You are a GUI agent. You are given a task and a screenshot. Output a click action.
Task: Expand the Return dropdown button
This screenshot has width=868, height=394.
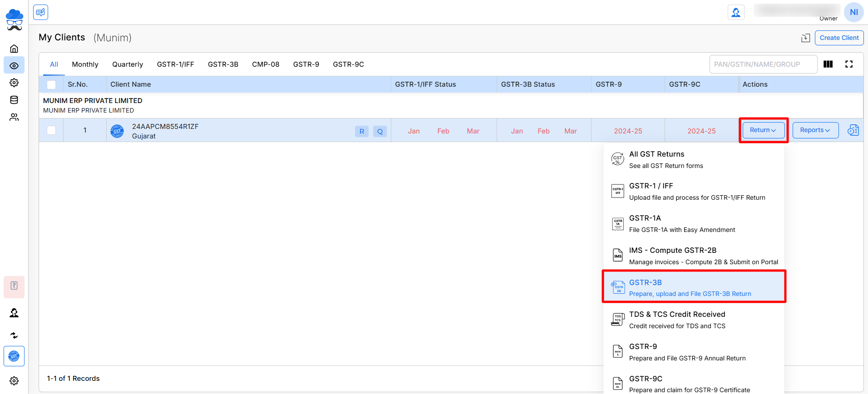[x=763, y=130]
